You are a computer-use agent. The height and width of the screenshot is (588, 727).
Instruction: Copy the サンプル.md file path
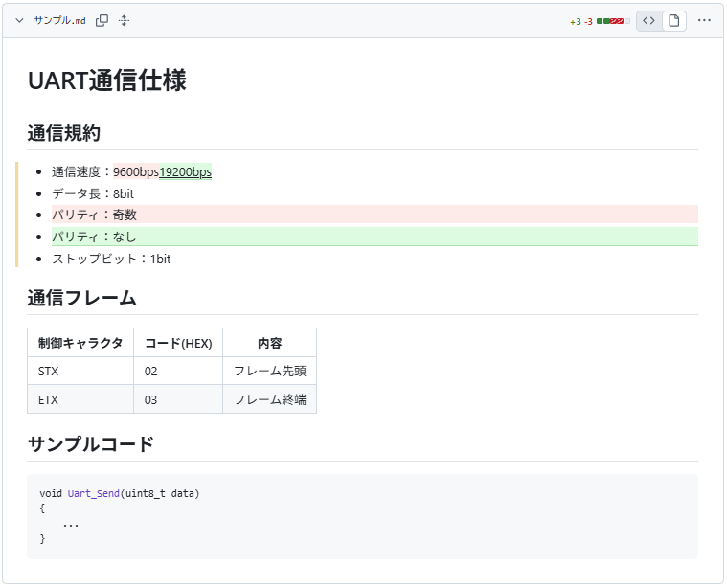click(102, 20)
